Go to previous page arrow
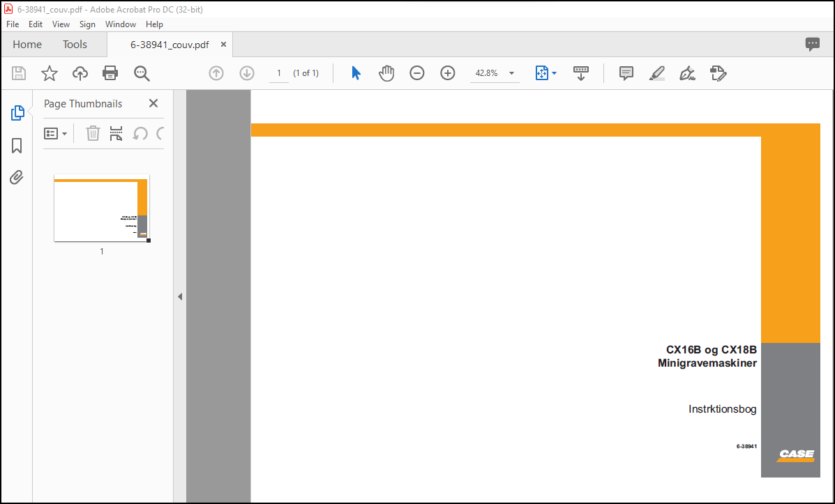Viewport: 835px width, 504px height. (216, 73)
